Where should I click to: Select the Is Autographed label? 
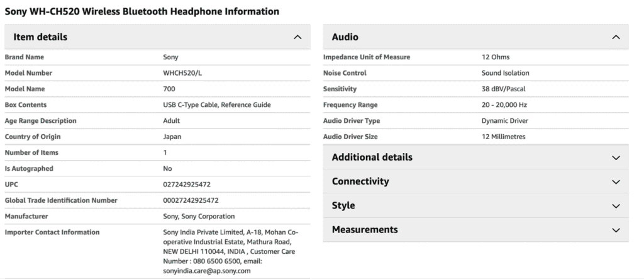(x=29, y=169)
